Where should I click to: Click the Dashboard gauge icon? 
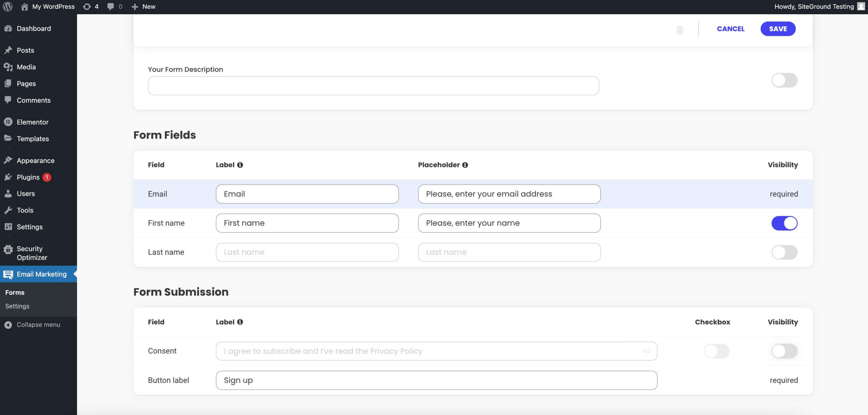point(8,28)
